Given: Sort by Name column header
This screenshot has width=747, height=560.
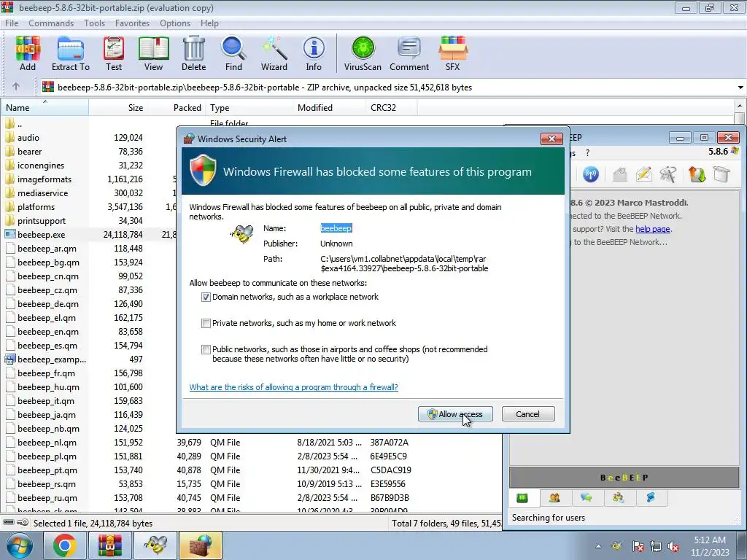Looking at the screenshot, I should tap(44, 108).
